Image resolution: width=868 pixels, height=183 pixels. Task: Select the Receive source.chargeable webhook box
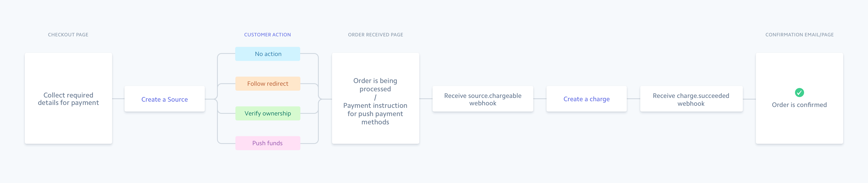(x=483, y=99)
